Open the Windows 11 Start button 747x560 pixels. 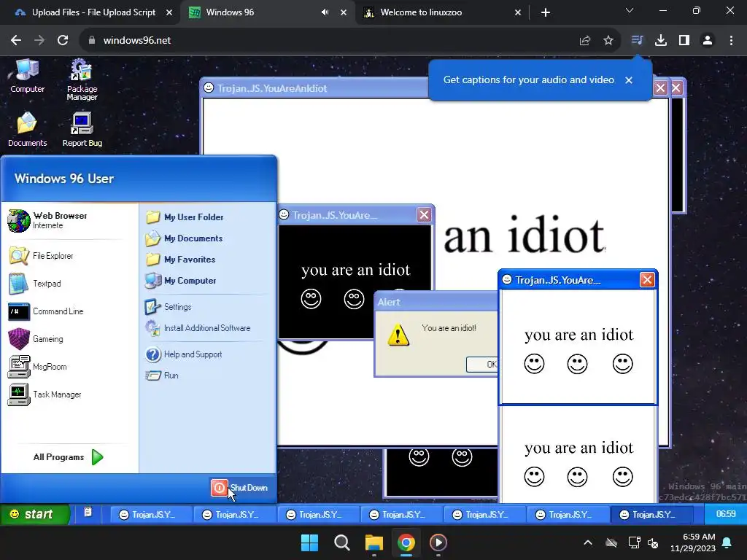[309, 542]
